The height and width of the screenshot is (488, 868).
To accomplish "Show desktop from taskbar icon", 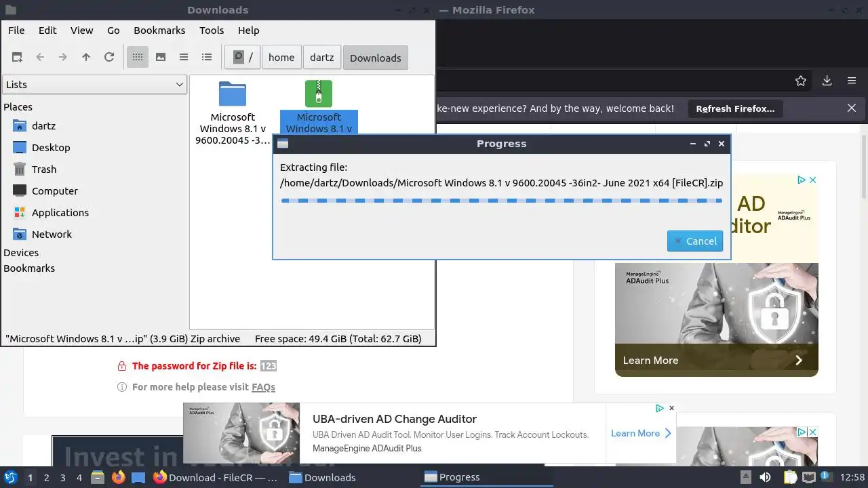I will click(138, 477).
